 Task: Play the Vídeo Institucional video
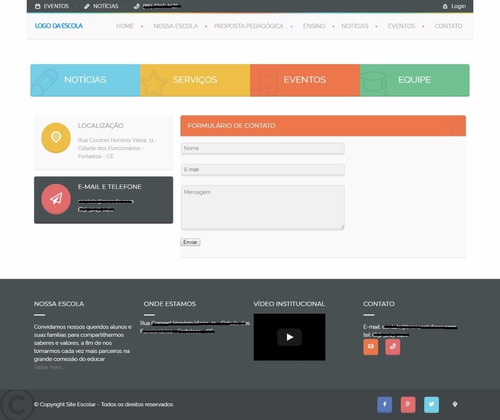[289, 337]
